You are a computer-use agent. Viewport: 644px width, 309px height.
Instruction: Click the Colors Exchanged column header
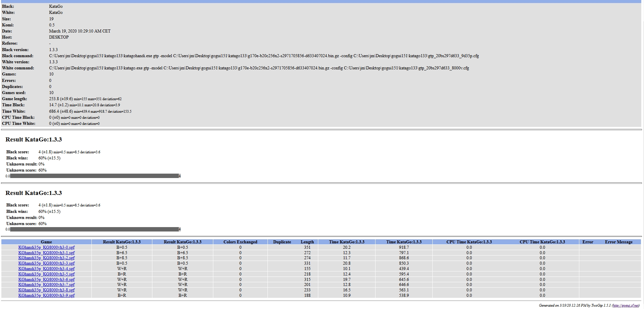pyautogui.click(x=240, y=242)
